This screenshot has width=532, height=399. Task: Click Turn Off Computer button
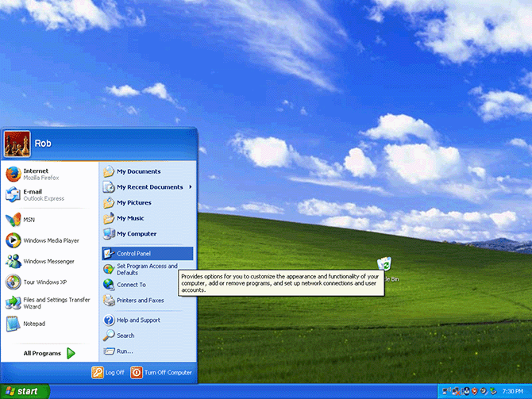click(161, 373)
